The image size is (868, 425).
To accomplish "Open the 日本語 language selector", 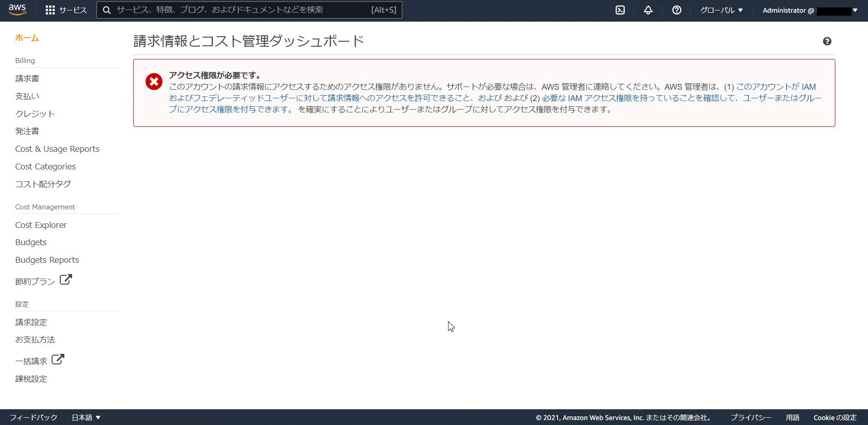I will pyautogui.click(x=86, y=417).
